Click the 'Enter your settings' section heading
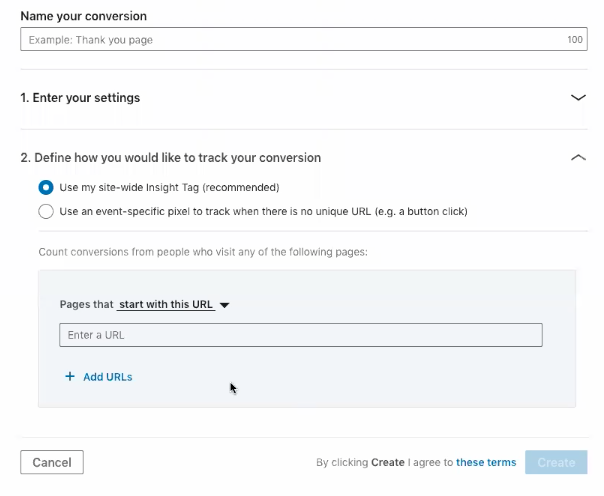 [x=80, y=98]
